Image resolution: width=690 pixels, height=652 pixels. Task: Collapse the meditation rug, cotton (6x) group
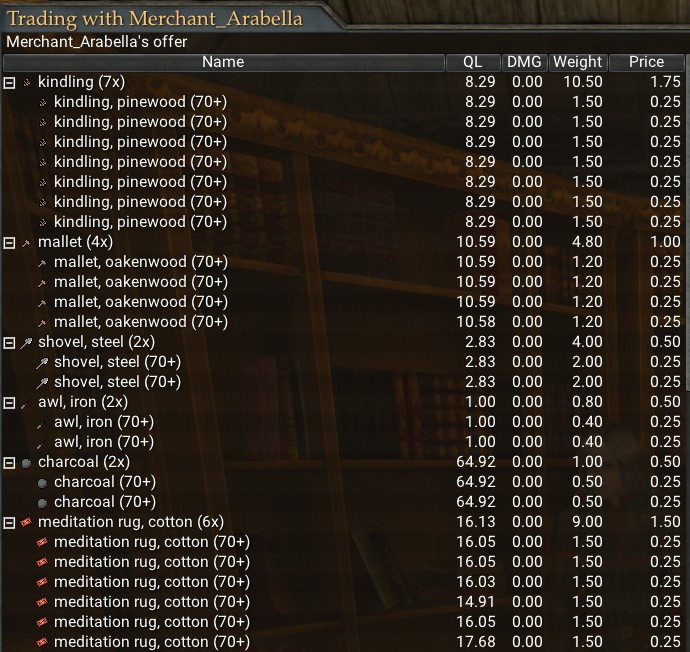(x=10, y=522)
